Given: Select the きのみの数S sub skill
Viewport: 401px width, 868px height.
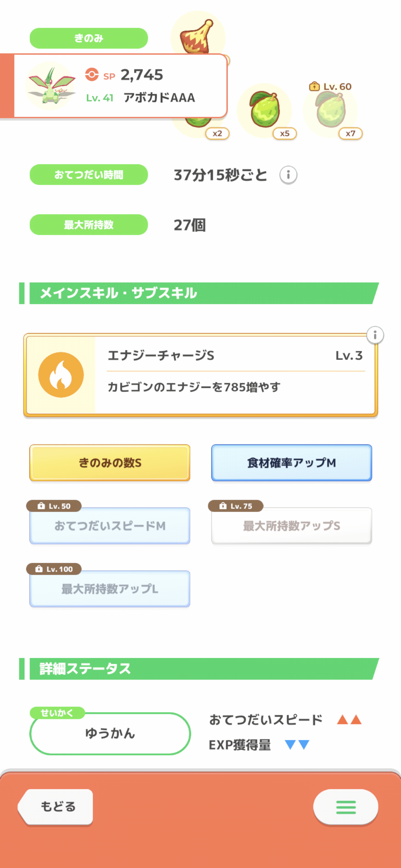Looking at the screenshot, I should pos(110,463).
